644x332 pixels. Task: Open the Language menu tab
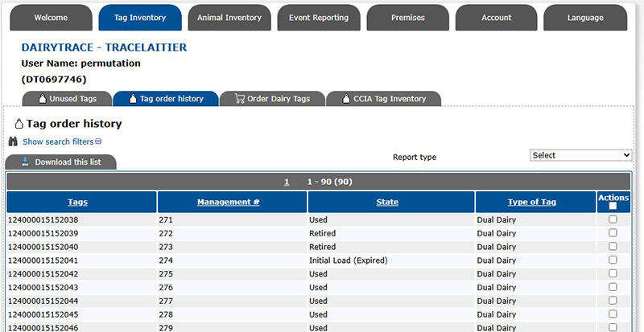point(585,18)
